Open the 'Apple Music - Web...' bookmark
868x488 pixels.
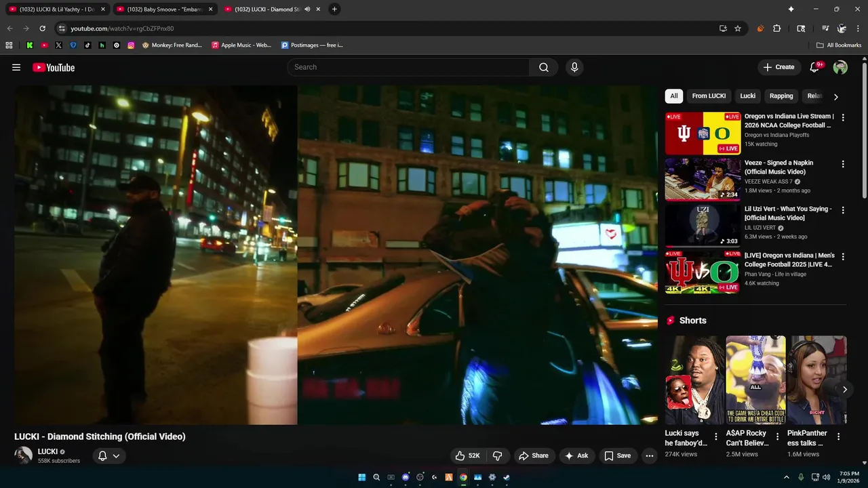point(241,45)
